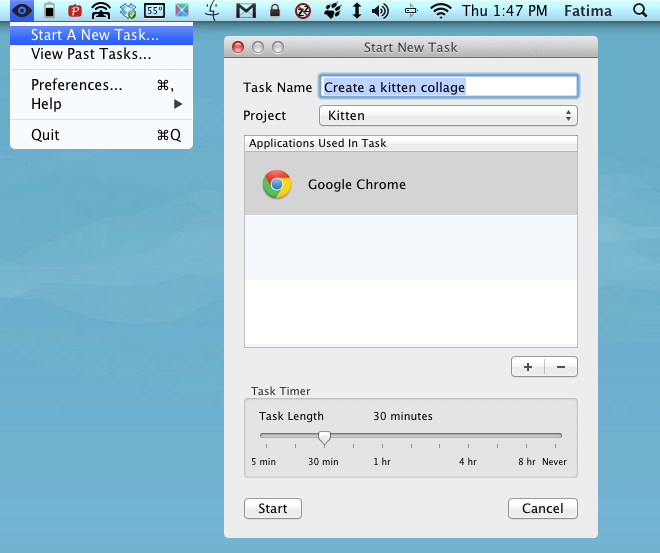Open the Project dropdown showing Kitten
This screenshot has width=660, height=553.
click(448, 115)
